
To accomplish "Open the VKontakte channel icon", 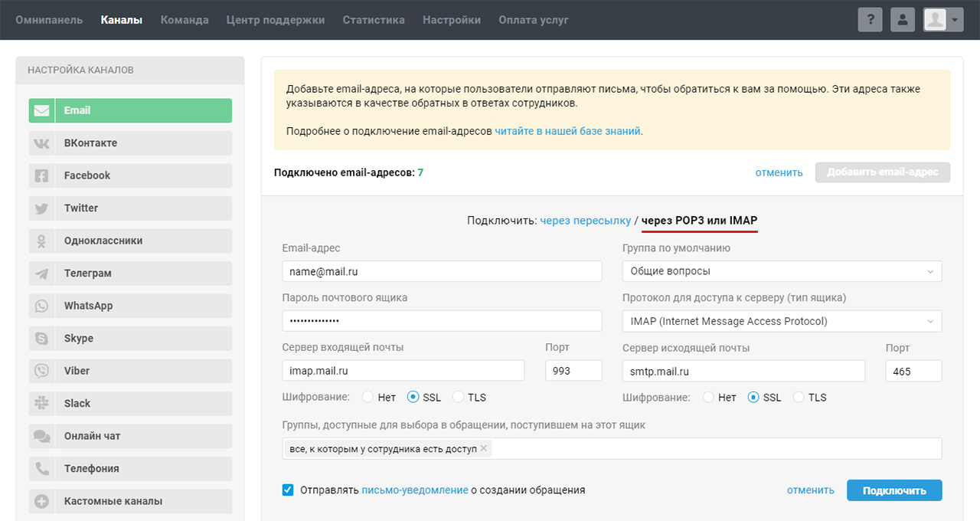I will tap(41, 143).
